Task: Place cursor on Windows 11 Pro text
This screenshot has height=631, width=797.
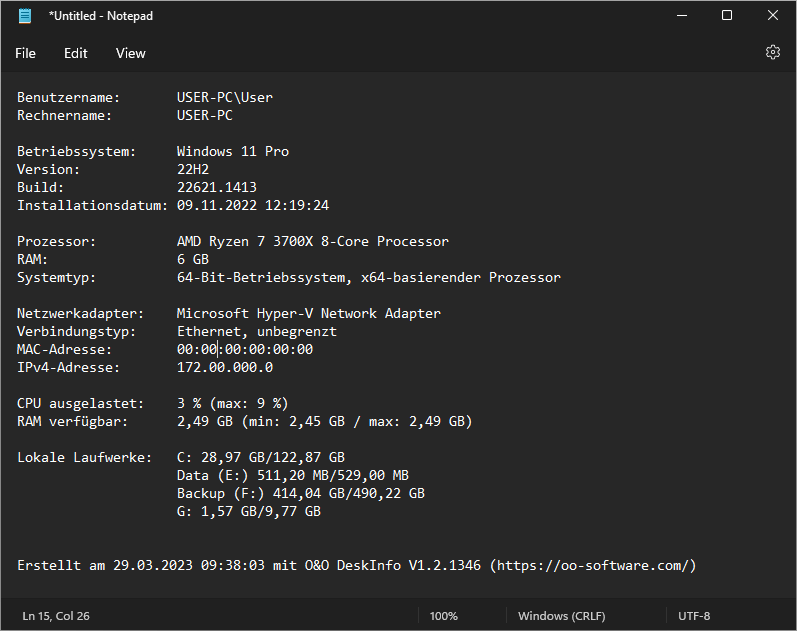Action: click(233, 152)
